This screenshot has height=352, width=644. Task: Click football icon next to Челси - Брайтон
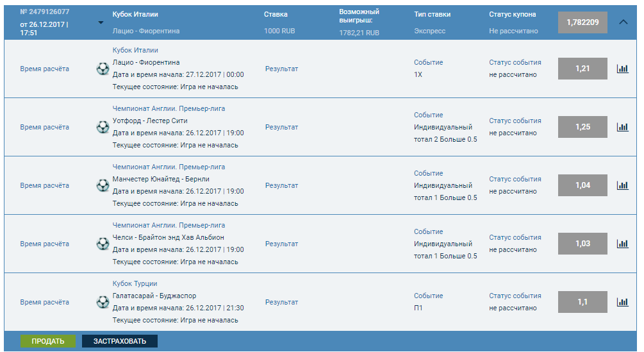(103, 244)
